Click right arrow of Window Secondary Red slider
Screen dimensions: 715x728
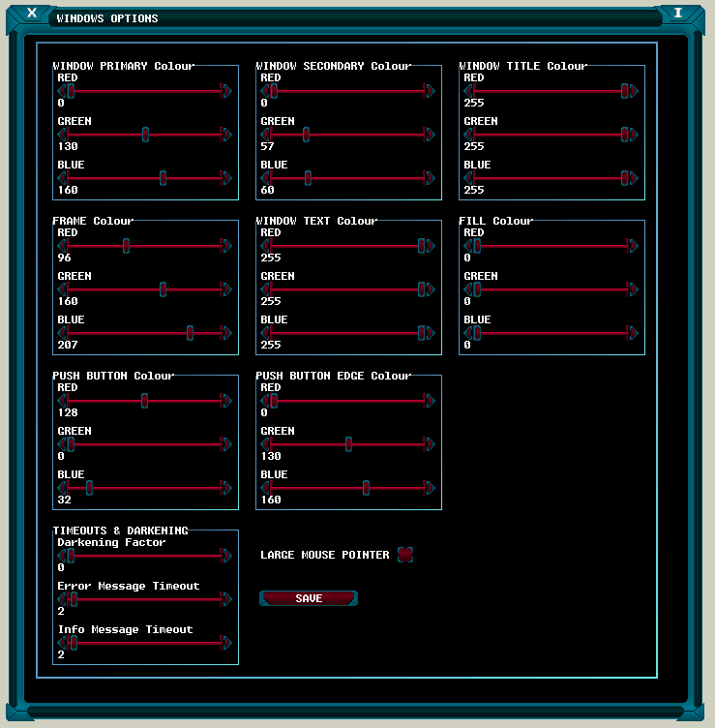[430, 91]
